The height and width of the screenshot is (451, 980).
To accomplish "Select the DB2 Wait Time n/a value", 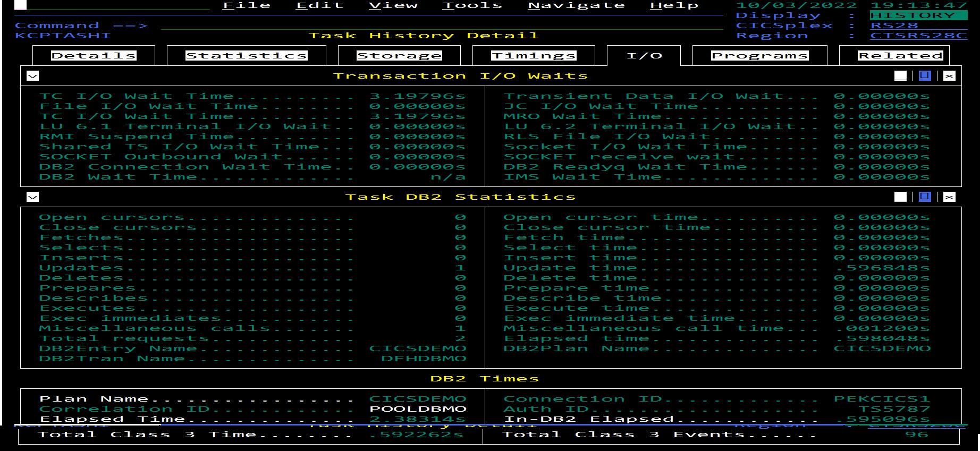I will 448,177.
